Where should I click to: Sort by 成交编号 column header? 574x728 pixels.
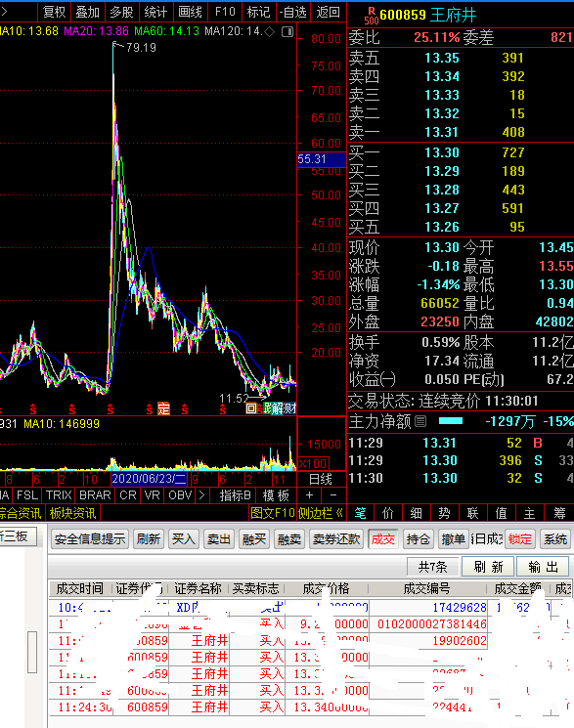coord(426,588)
